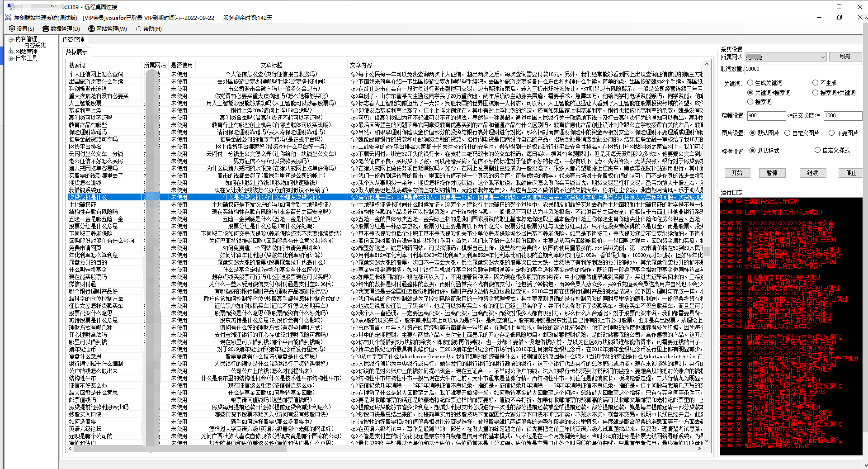
Task: Click the 继续 button
Action: pyautogui.click(x=813, y=173)
